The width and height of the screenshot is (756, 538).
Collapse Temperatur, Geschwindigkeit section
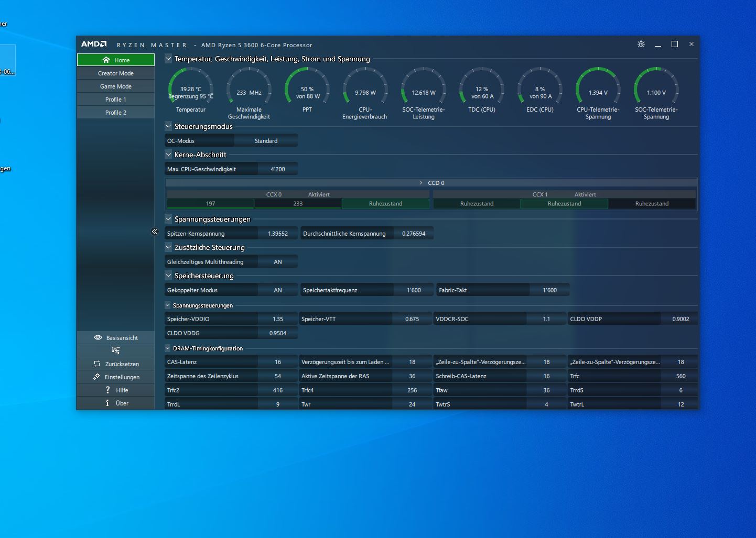[x=168, y=59]
